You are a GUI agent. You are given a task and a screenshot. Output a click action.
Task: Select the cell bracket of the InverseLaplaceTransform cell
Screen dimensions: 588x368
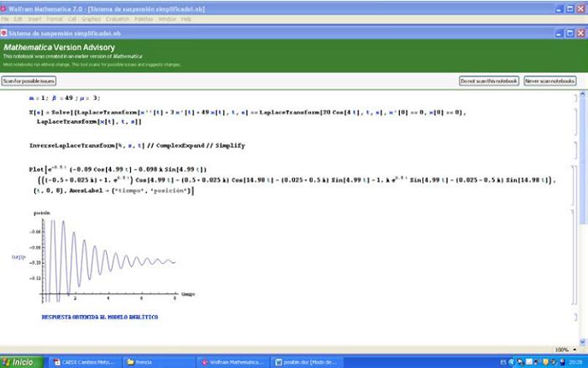(575, 150)
